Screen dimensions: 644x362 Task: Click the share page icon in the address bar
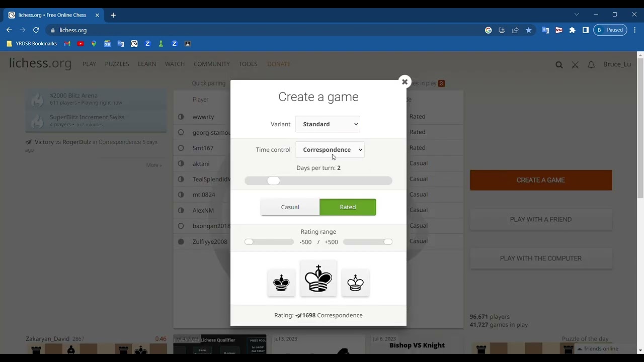pos(515,30)
